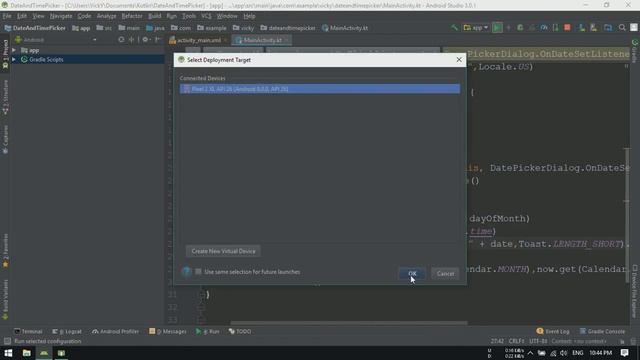Close the Select Deployment Target dialog

pyautogui.click(x=459, y=60)
